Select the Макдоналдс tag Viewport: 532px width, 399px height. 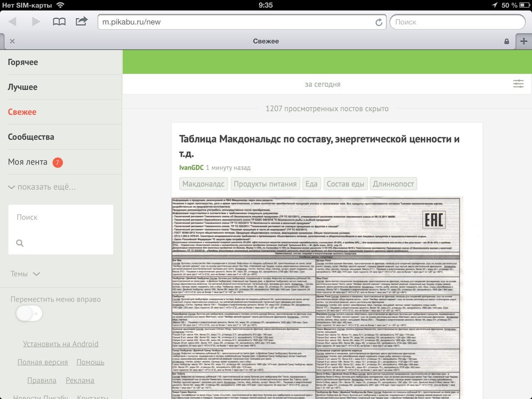point(204,184)
